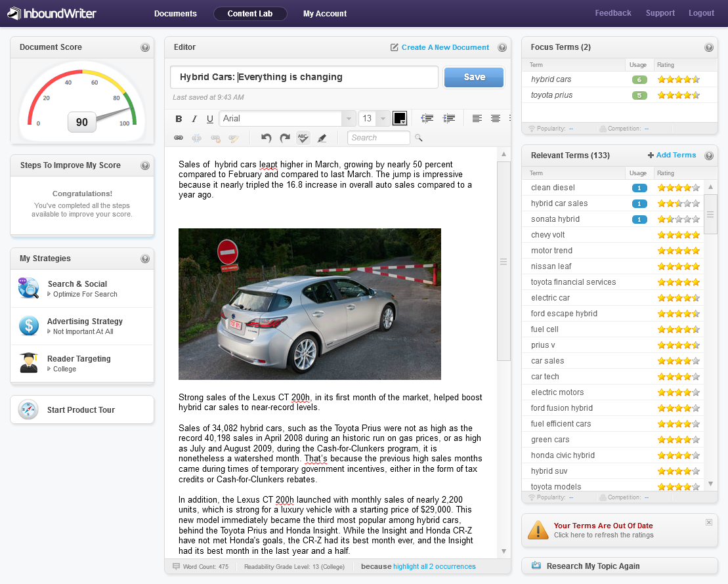Click the Document Score help icon
The width and height of the screenshot is (728, 584).
click(145, 47)
